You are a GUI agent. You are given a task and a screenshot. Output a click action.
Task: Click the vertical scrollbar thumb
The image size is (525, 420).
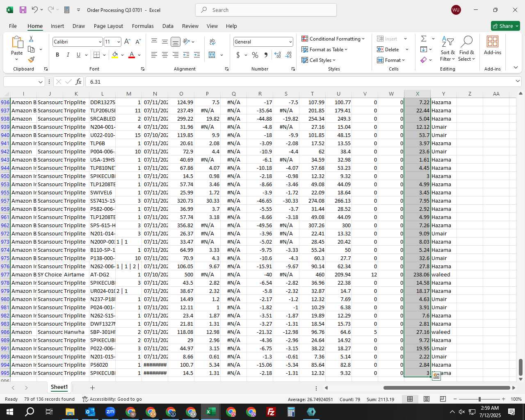pos(520,367)
